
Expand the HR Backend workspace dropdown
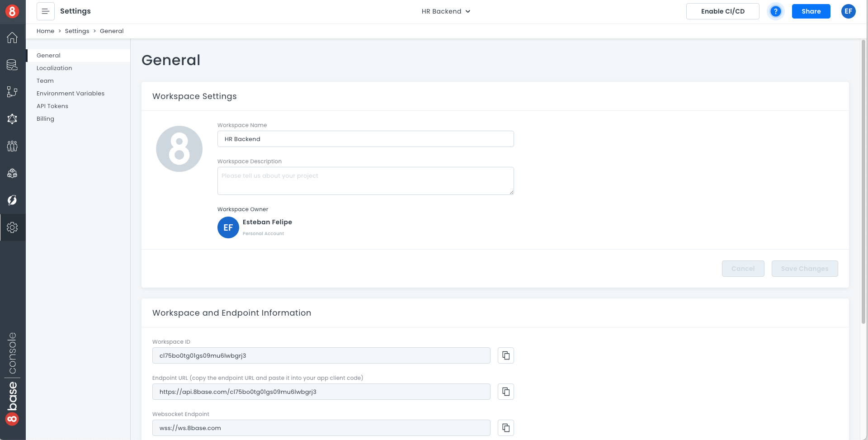(x=446, y=11)
